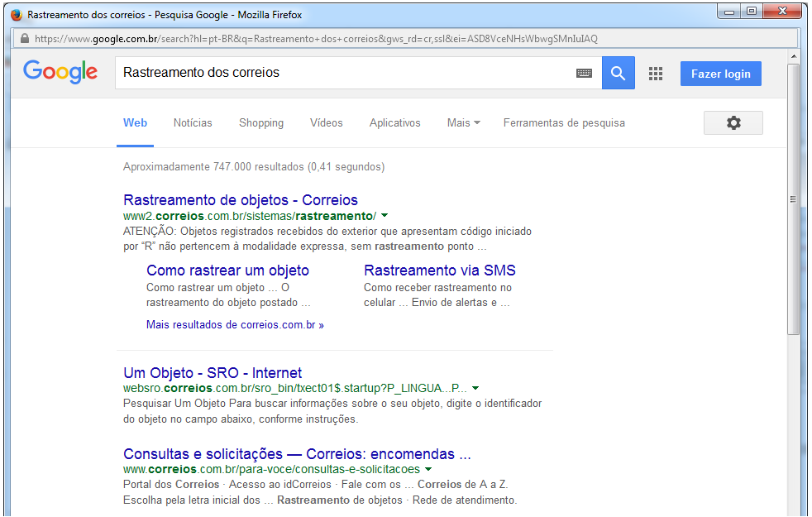Click the vertical scrollbar thumb
This screenshot has width=812, height=517.
793,199
